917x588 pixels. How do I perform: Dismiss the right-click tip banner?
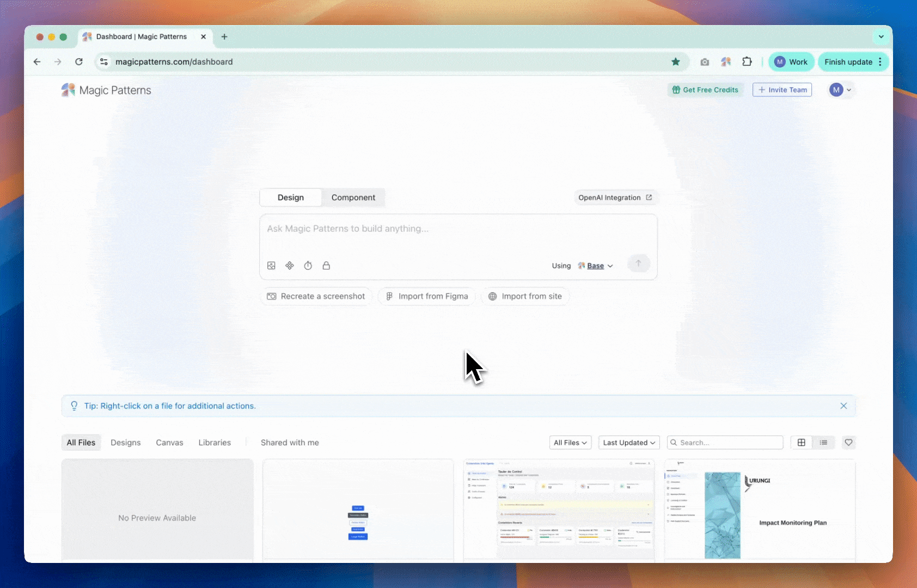pos(843,406)
